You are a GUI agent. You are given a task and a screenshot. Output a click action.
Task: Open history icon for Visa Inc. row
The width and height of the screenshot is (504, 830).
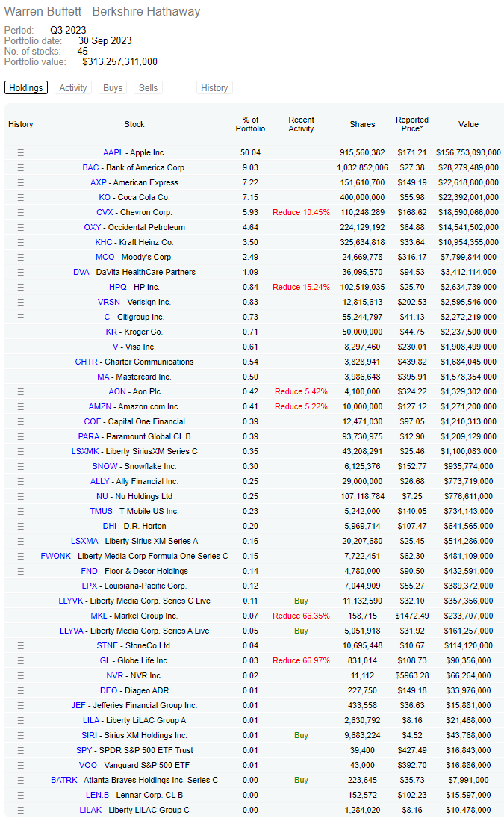(x=21, y=347)
